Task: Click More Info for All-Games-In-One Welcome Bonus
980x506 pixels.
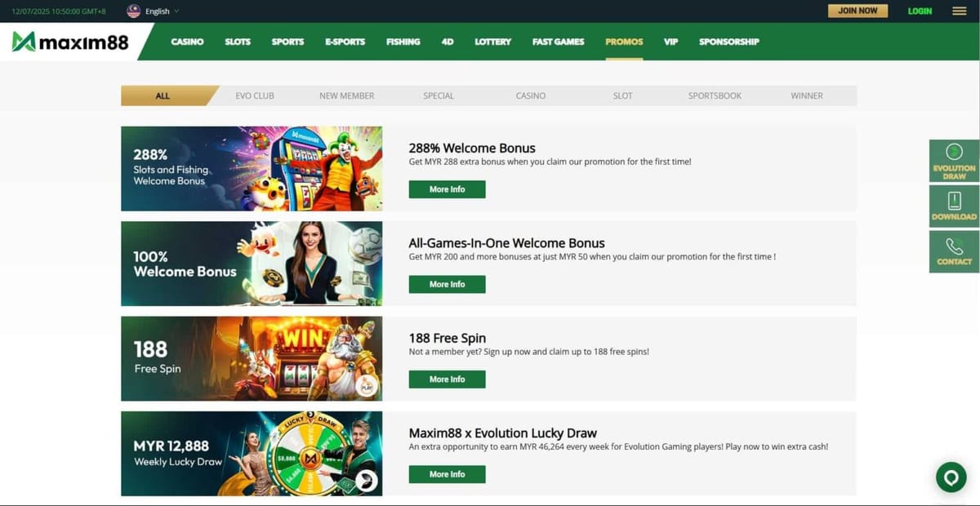Action: click(447, 284)
